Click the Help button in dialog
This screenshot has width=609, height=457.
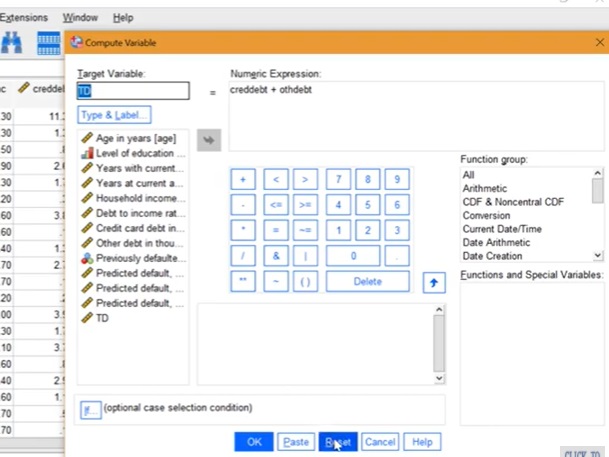(422, 442)
